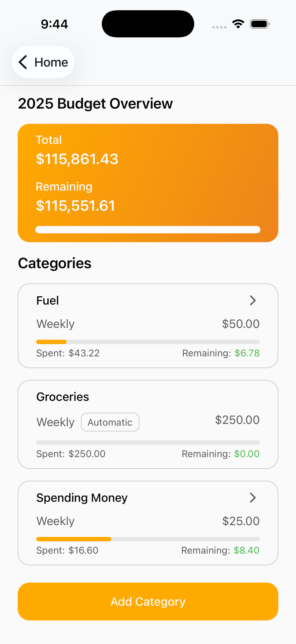Tap the Spending Money title
This screenshot has width=296, height=644.
click(82, 498)
